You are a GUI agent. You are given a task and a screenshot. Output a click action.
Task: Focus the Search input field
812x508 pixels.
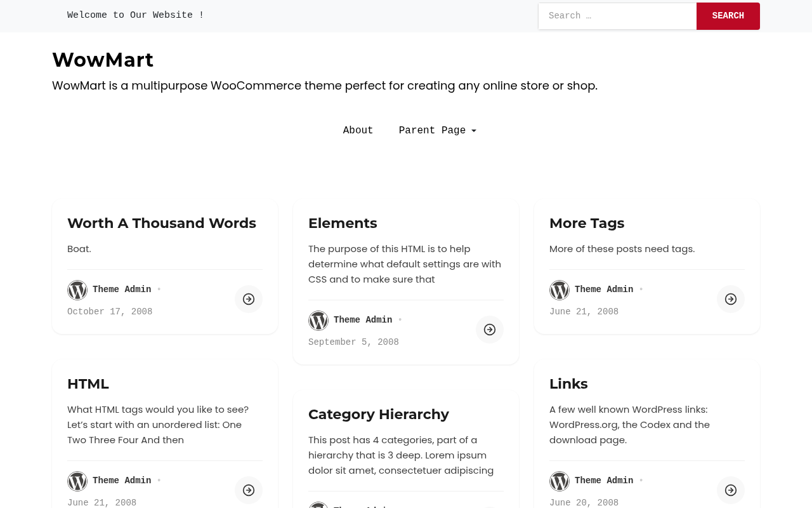tap(617, 16)
